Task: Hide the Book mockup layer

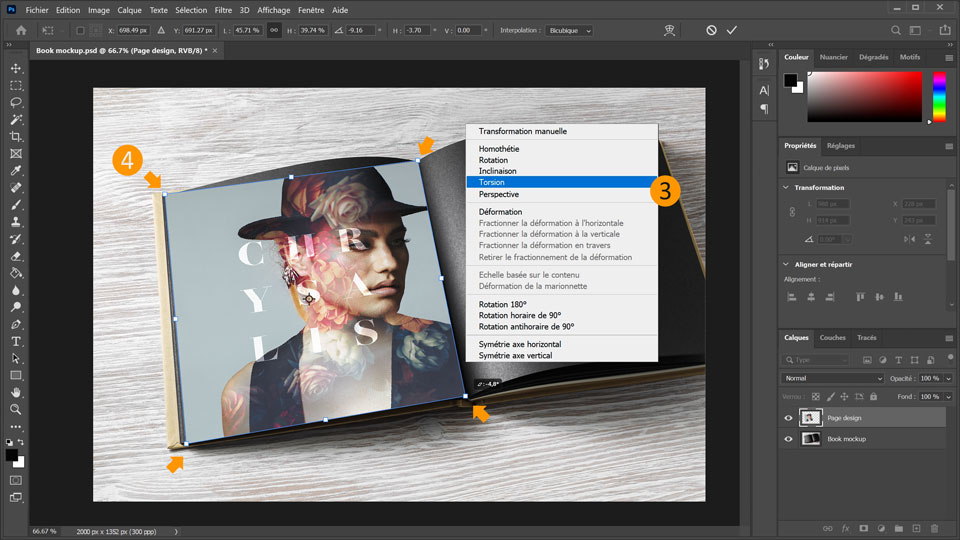Action: click(x=788, y=439)
